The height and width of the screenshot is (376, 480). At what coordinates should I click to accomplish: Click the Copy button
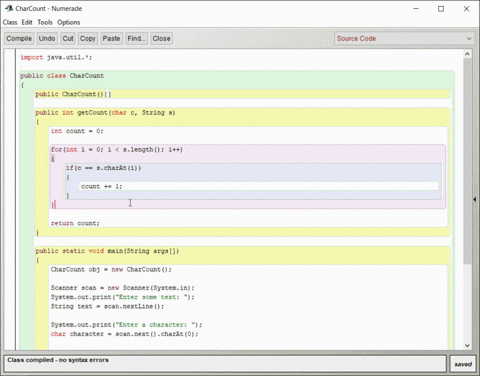tap(88, 39)
